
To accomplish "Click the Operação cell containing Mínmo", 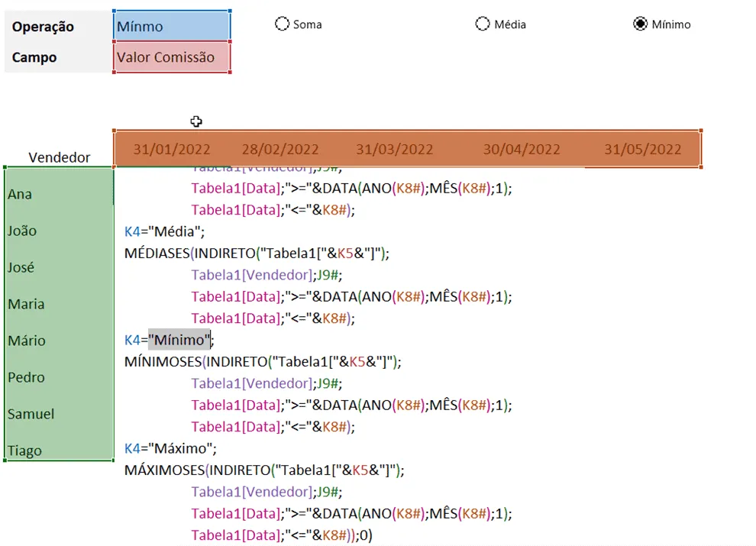I will (x=172, y=25).
